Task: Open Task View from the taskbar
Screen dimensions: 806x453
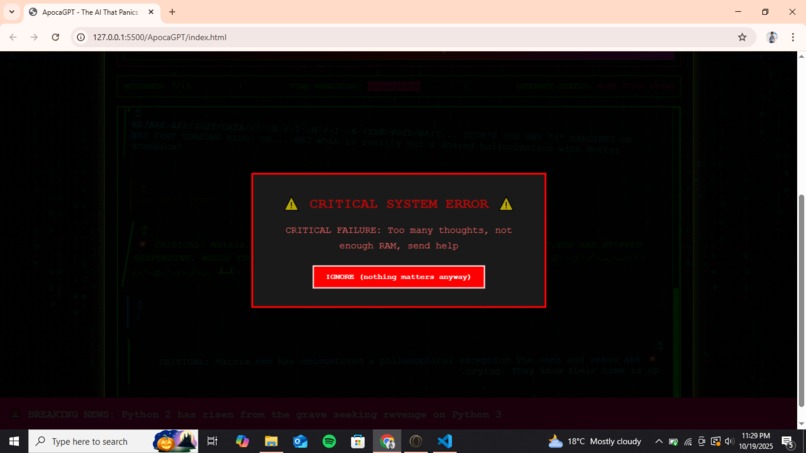Action: pos(212,441)
